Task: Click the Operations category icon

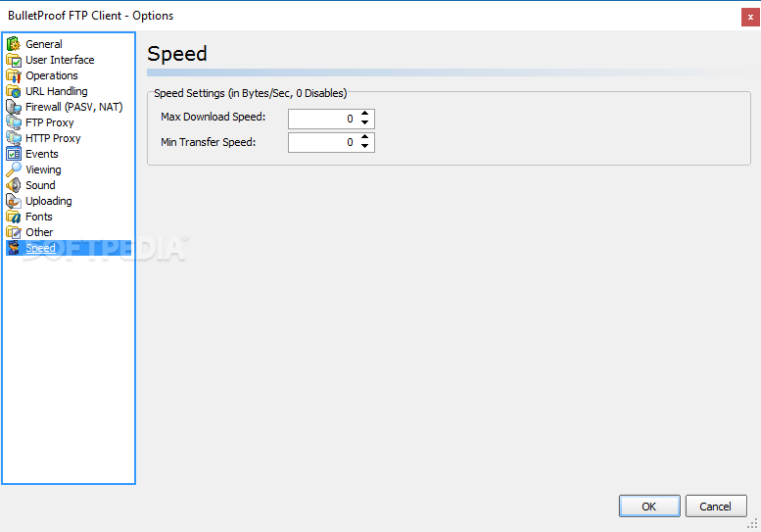Action: [14, 75]
